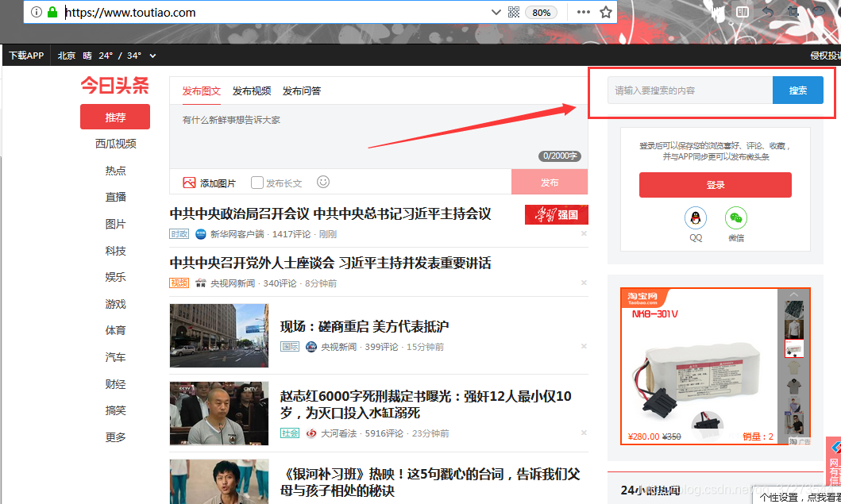Open the 图片 channel
The image size is (841, 504).
click(x=115, y=224)
